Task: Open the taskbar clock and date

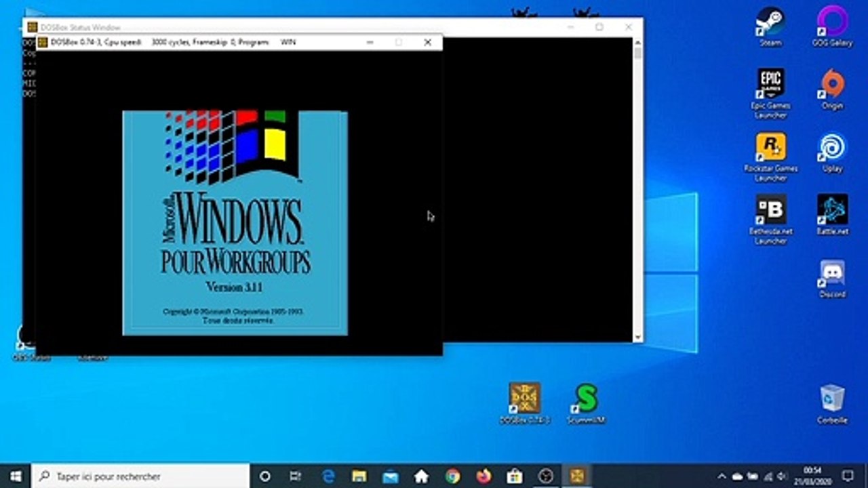Action: click(812, 476)
